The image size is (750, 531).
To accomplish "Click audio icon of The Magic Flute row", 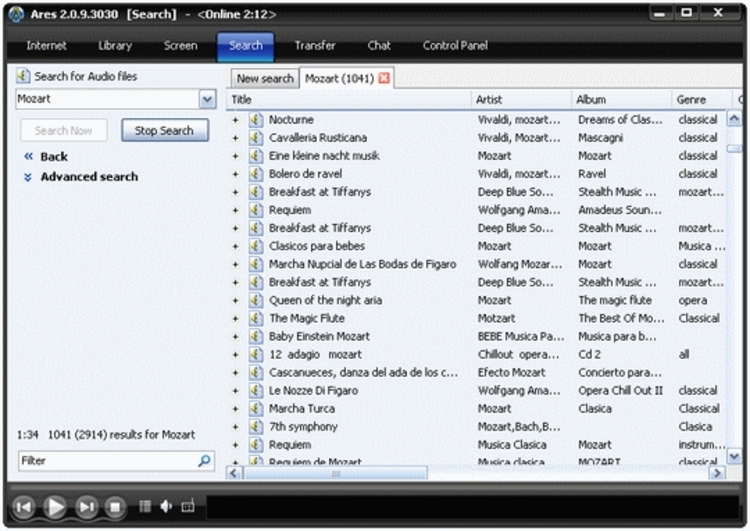I will tap(256, 319).
